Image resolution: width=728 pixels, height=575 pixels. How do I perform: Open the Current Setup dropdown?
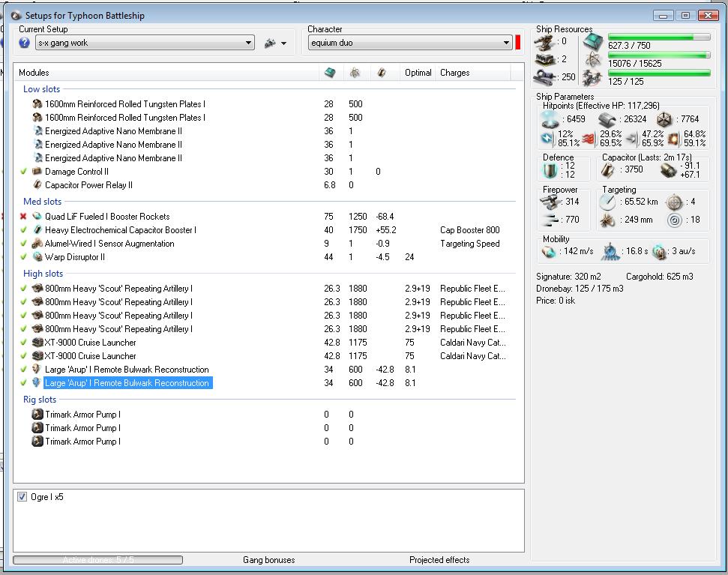point(145,43)
